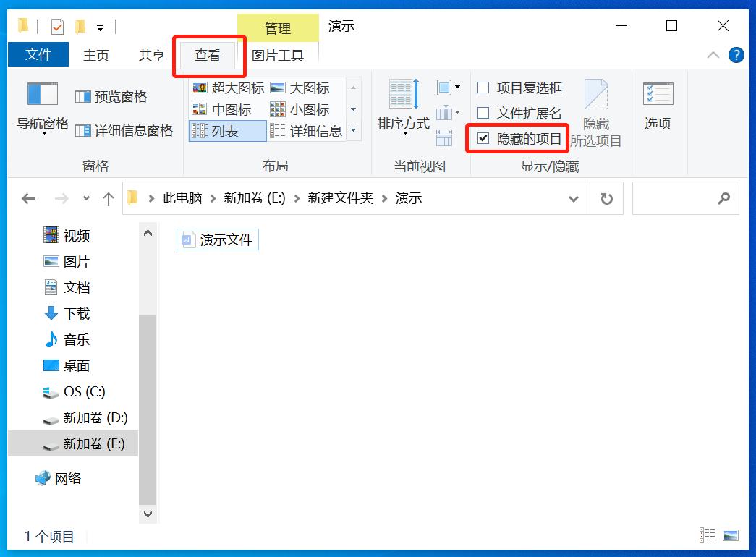Click the refresh icon in address bar
The height and width of the screenshot is (557, 756).
pyautogui.click(x=606, y=198)
